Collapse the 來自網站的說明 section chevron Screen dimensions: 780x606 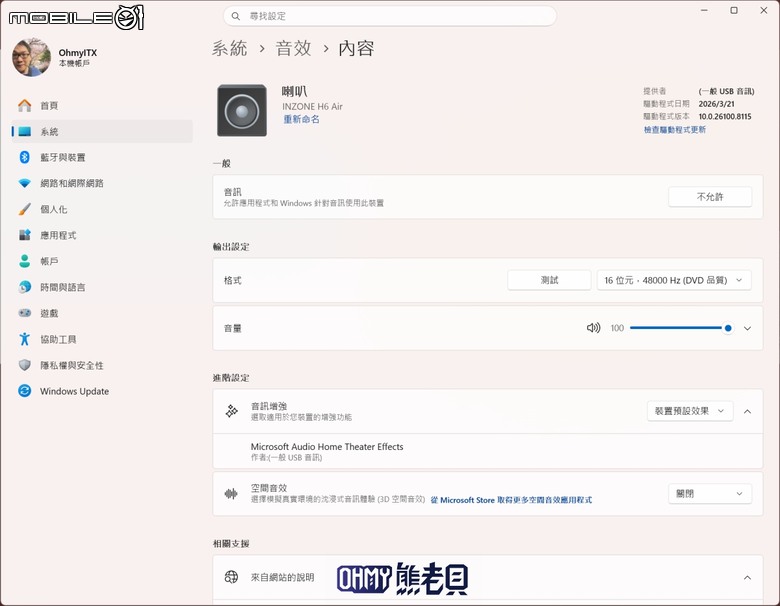tap(747, 578)
